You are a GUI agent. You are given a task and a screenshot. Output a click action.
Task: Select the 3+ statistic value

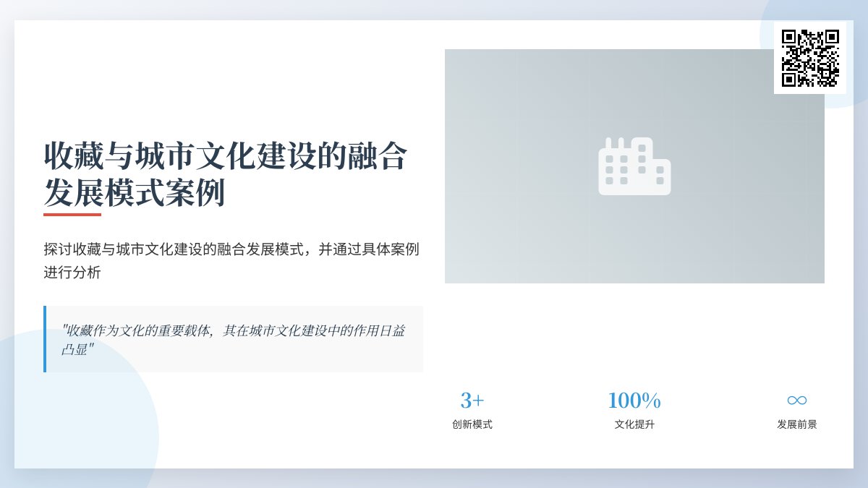pyautogui.click(x=472, y=398)
